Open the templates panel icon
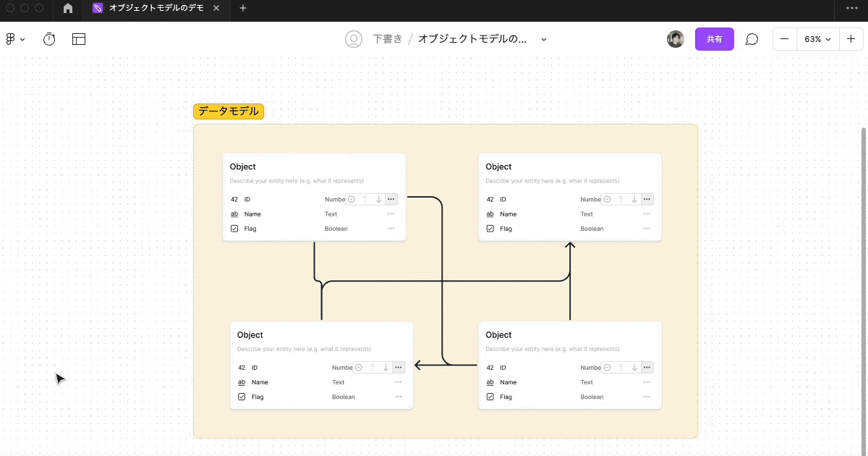 tap(78, 39)
